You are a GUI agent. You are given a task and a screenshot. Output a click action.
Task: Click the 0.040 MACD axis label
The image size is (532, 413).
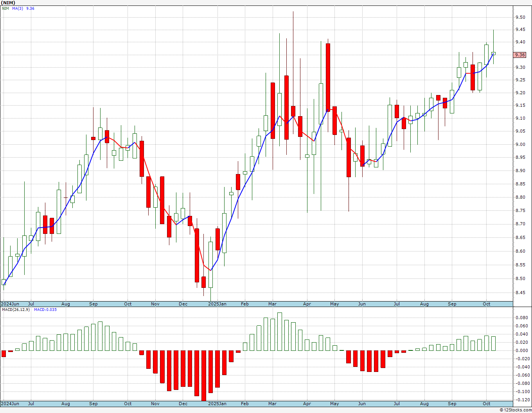pos(521,334)
